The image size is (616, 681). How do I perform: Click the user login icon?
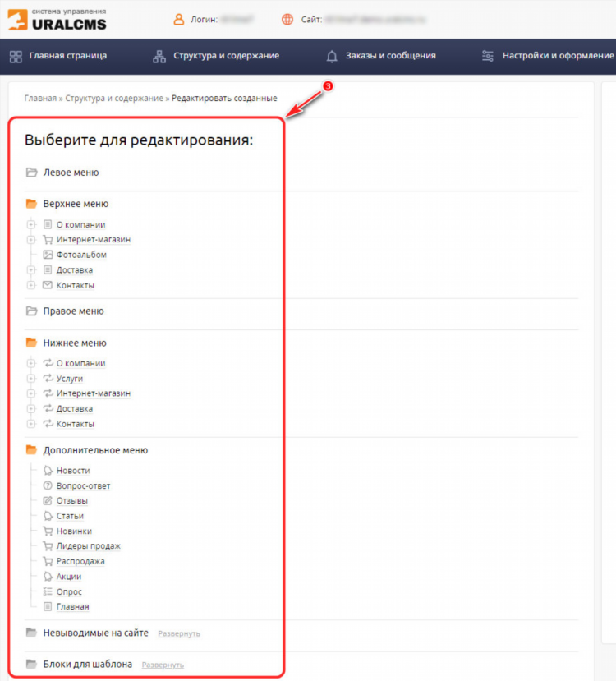coord(179,20)
